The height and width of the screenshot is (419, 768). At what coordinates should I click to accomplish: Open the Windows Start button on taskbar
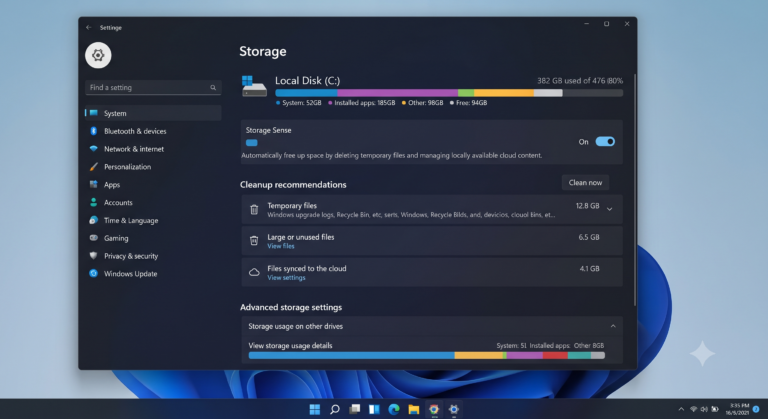(315, 409)
